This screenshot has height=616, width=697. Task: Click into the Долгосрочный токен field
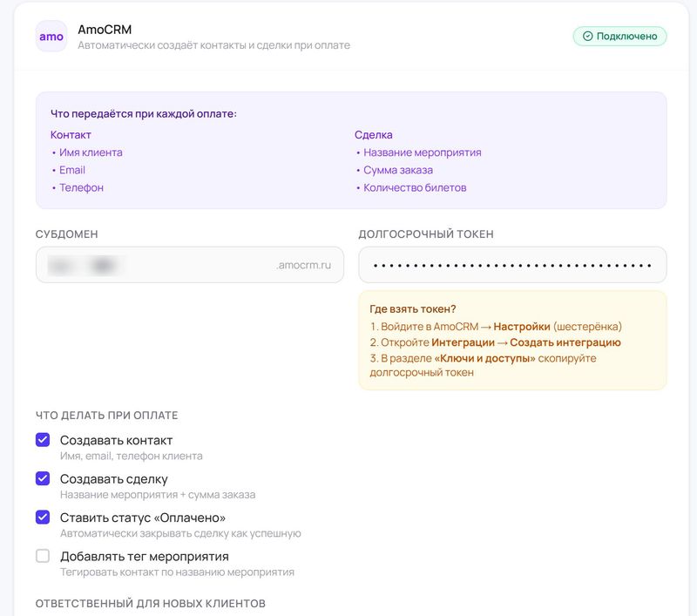coord(512,265)
